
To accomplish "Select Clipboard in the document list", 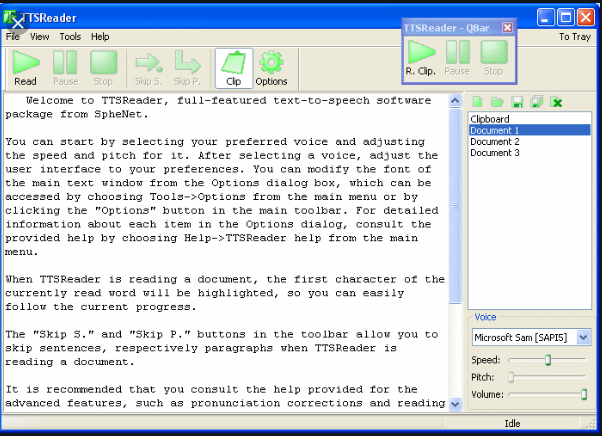I will [x=529, y=119].
